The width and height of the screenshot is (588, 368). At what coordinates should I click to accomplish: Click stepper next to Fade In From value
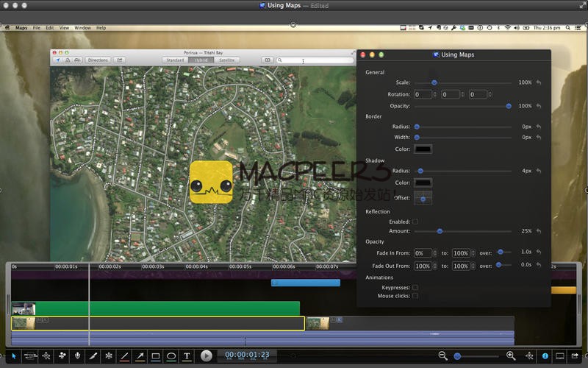click(x=435, y=253)
